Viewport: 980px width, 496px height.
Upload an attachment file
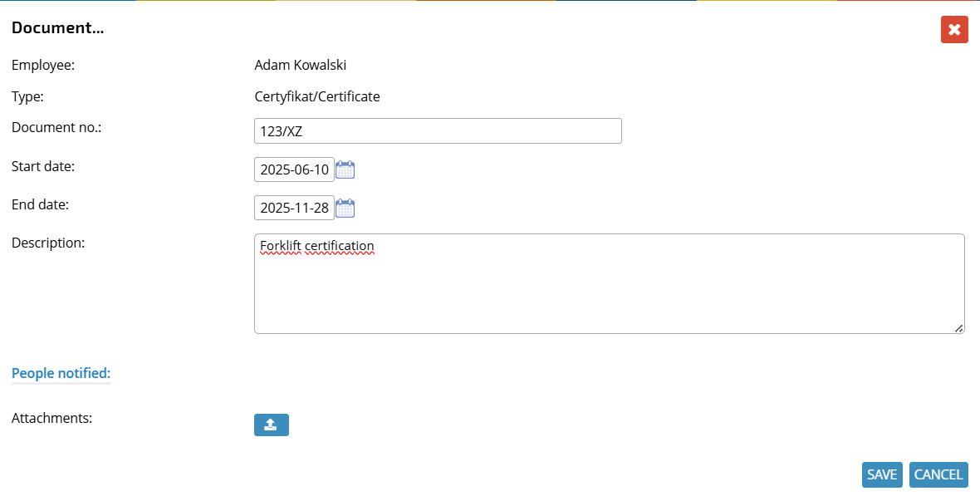click(x=272, y=425)
